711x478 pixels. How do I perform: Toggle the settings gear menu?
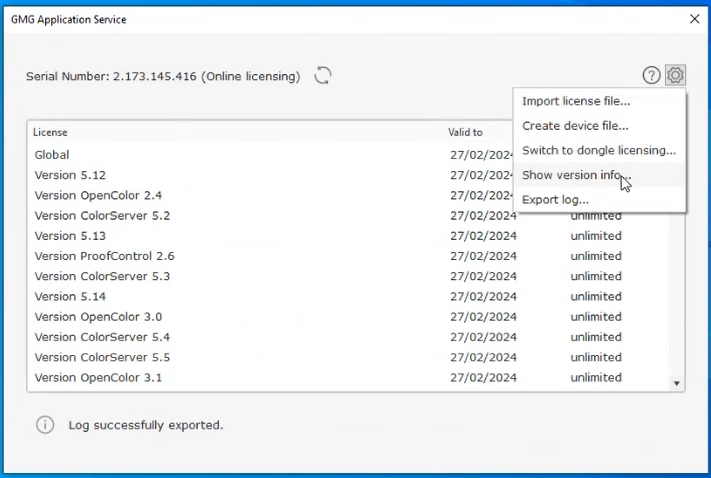(675, 75)
